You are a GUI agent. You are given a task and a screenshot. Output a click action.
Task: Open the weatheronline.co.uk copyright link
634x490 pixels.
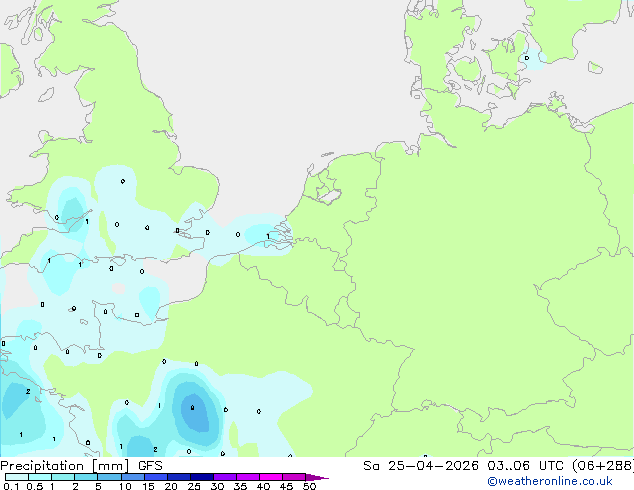click(550, 481)
